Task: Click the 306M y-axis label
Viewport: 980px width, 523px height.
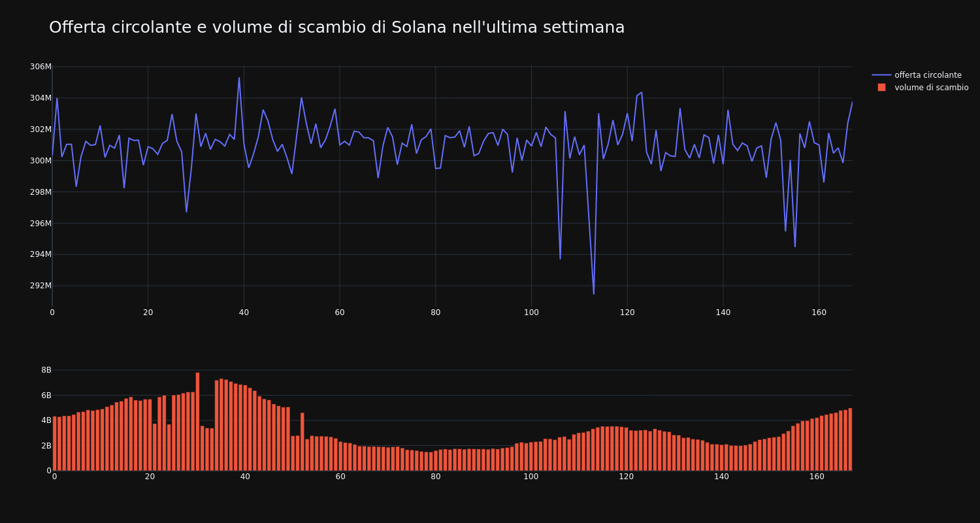Action: [x=41, y=67]
